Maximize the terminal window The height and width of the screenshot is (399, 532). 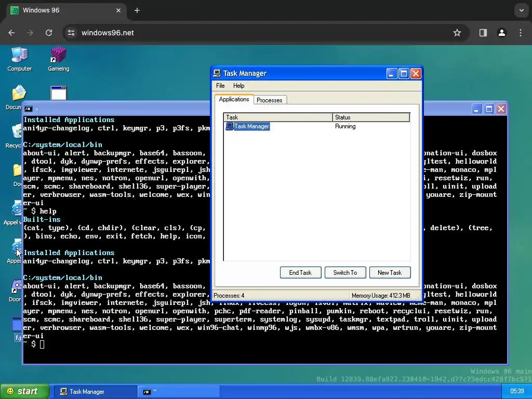[489, 109]
